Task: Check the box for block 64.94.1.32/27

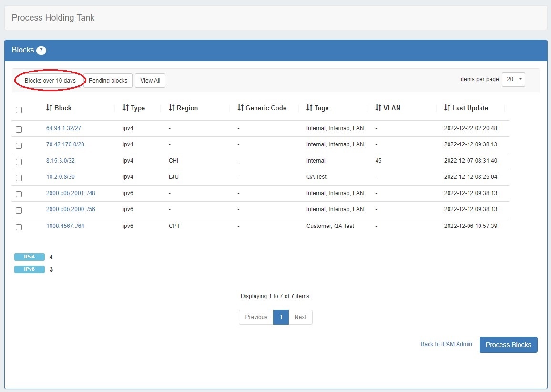Action: click(x=19, y=129)
